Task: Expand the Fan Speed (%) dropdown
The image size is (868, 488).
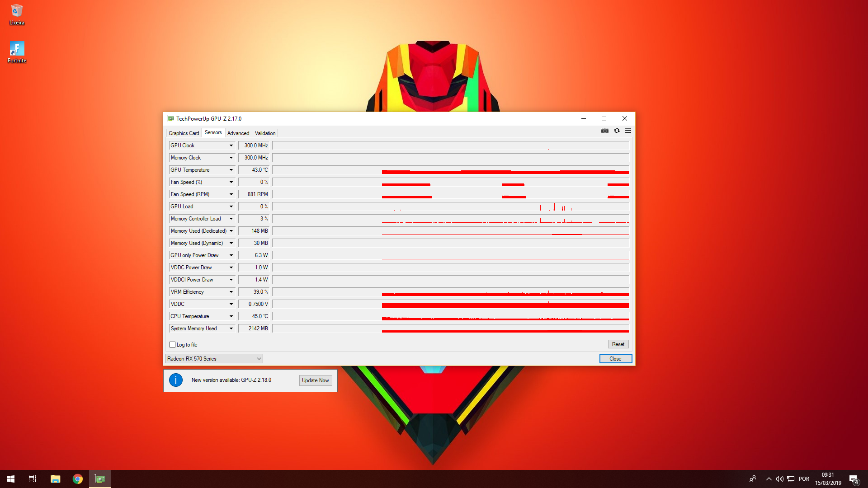Action: [231, 182]
